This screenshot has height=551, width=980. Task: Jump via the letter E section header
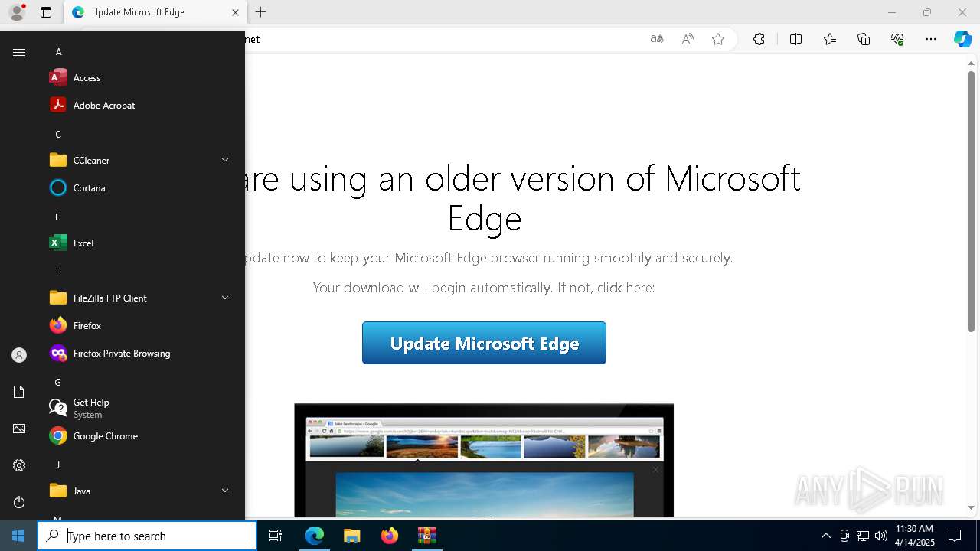(57, 217)
